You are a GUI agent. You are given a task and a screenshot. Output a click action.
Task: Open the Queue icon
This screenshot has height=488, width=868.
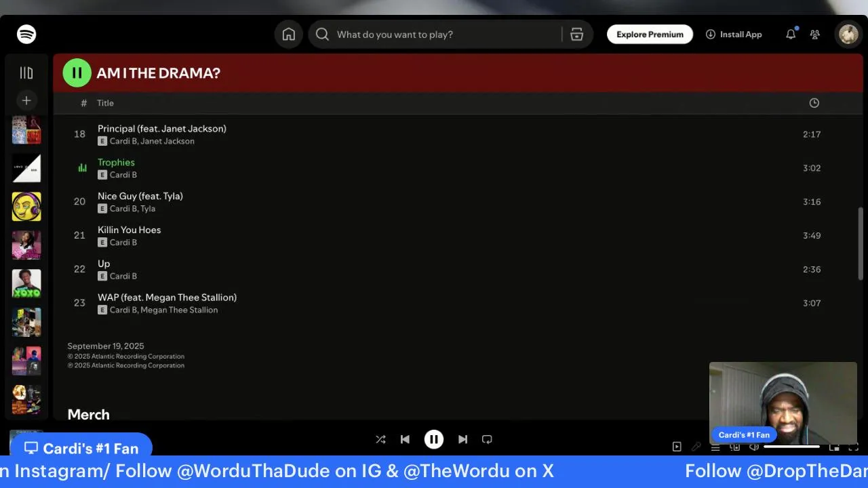(715, 447)
